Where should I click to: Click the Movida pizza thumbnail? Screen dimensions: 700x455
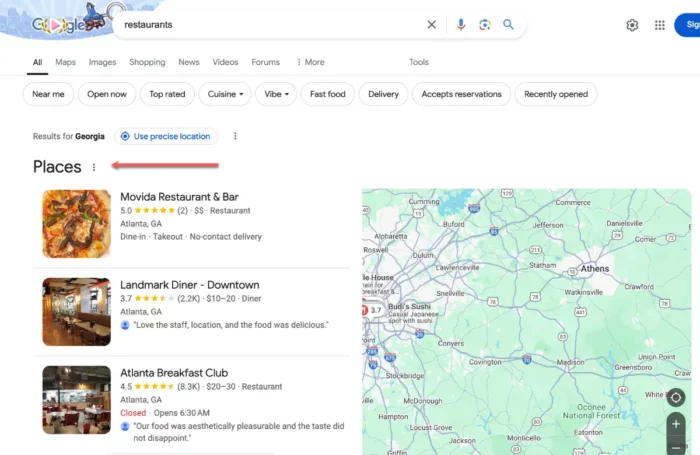(x=77, y=224)
